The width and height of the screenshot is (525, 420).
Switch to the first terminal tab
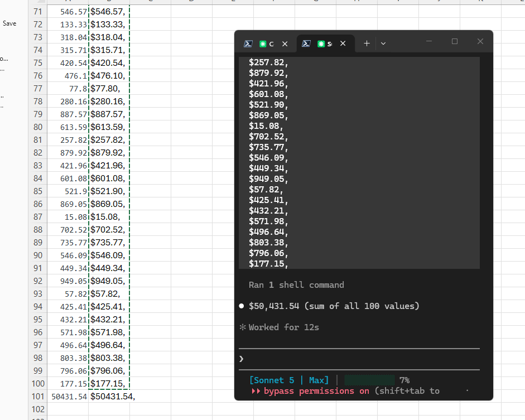pos(267,44)
